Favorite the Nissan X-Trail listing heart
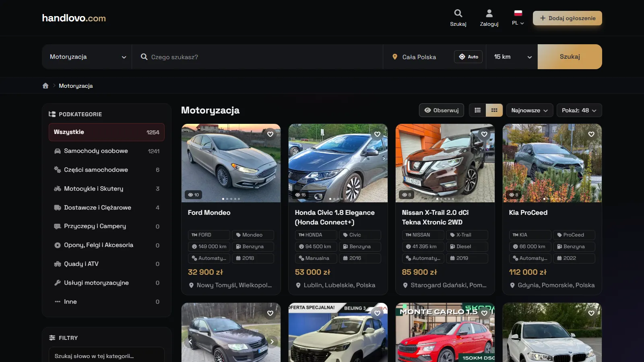The width and height of the screenshot is (644, 362). point(484,134)
